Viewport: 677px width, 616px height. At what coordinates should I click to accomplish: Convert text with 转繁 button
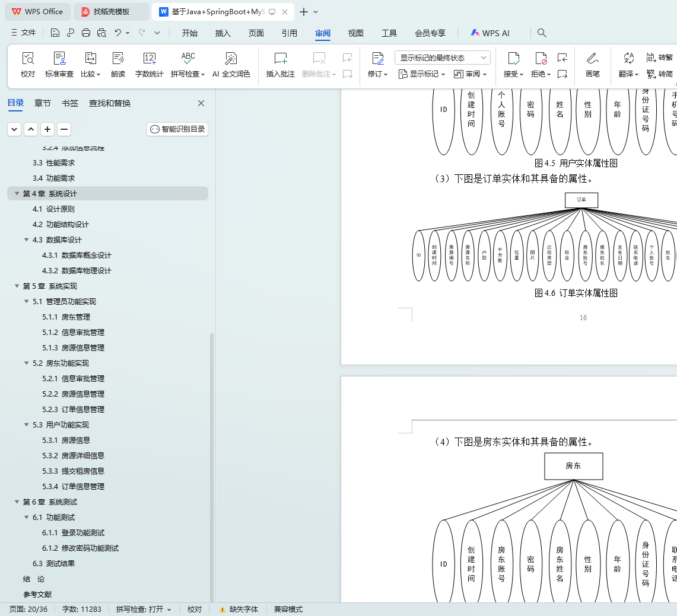660,58
